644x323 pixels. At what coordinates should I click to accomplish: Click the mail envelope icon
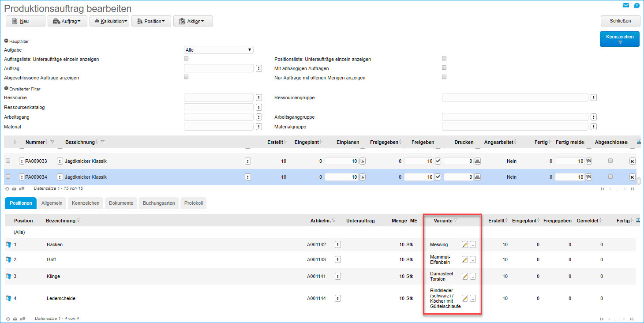(625, 5)
